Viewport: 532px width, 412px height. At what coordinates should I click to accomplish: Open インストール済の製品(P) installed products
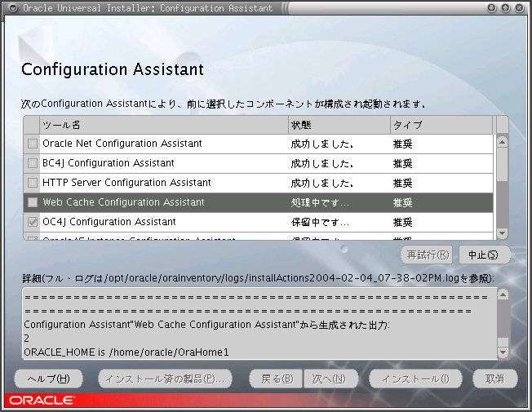coord(166,379)
